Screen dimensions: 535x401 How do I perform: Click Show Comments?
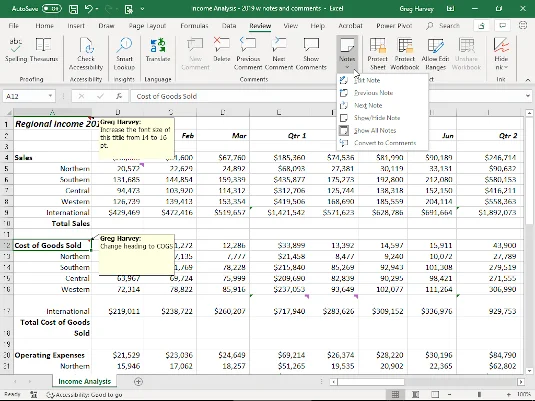coord(311,54)
